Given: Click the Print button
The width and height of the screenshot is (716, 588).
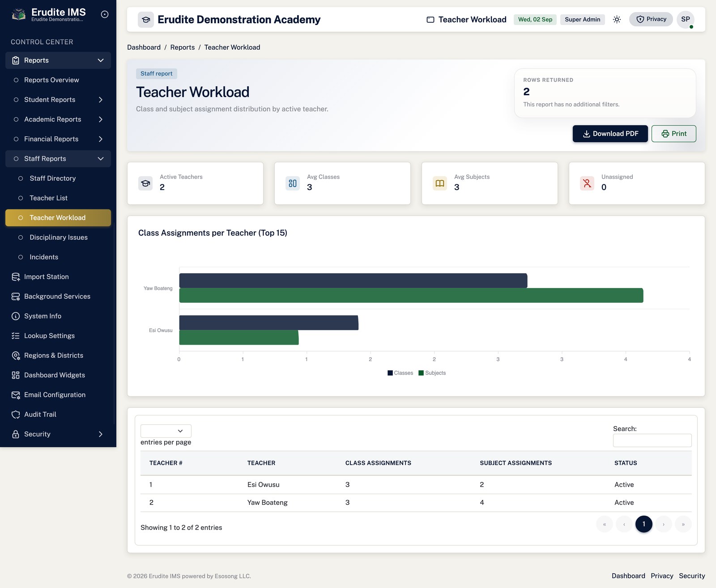Looking at the screenshot, I should click(673, 134).
